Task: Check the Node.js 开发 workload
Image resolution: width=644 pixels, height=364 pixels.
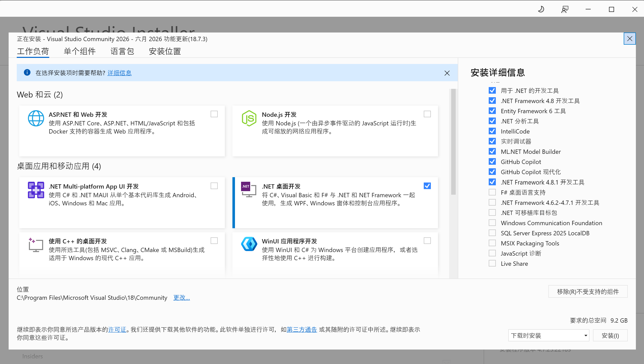Action: [427, 114]
